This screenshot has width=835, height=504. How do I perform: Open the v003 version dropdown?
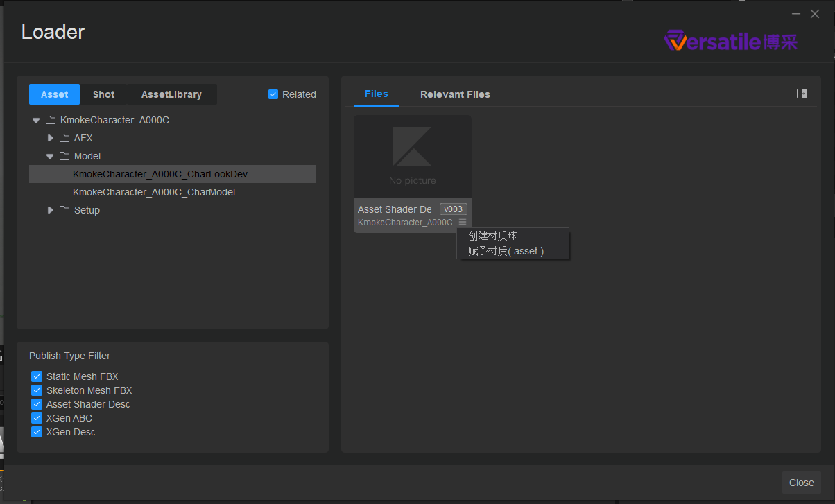click(454, 209)
